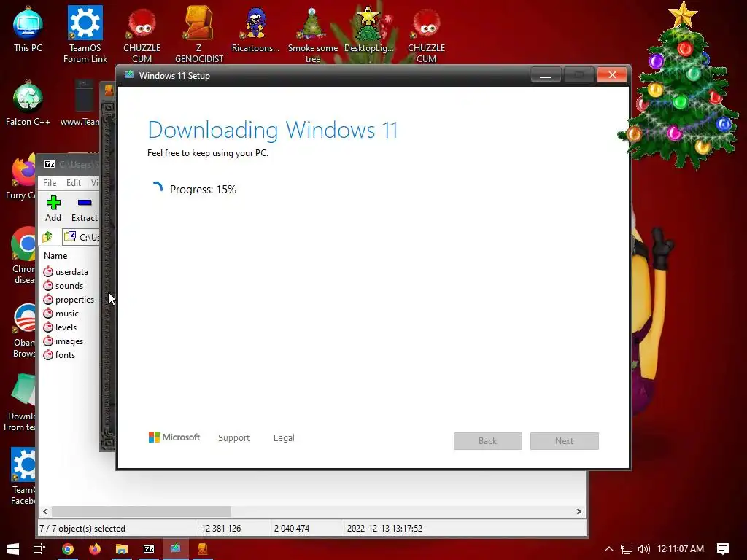Click the Back button in Windows 11 Setup
The width and height of the screenshot is (747, 560).
pos(488,441)
